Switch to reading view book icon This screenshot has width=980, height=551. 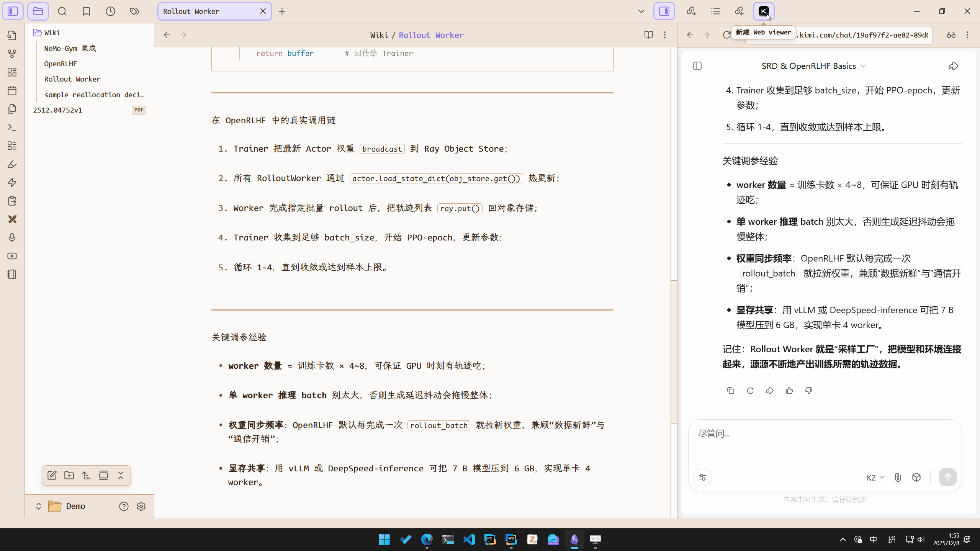648,35
